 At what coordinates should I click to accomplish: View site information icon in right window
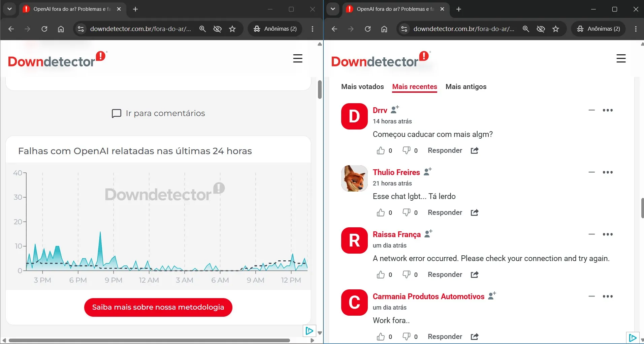pyautogui.click(x=404, y=29)
